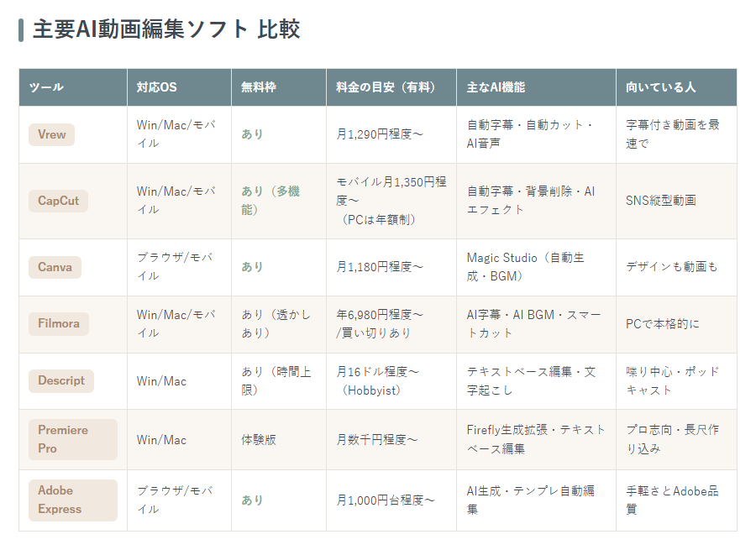Click 喋り中心・ポッドキャスト cell
Screen dimensions: 756x550
[676, 381]
